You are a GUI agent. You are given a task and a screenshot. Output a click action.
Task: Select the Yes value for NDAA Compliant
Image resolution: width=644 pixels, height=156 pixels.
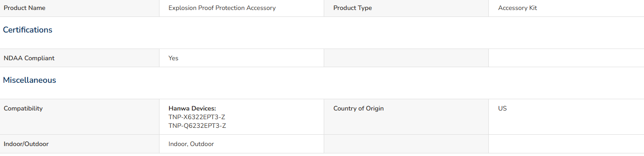173,58
